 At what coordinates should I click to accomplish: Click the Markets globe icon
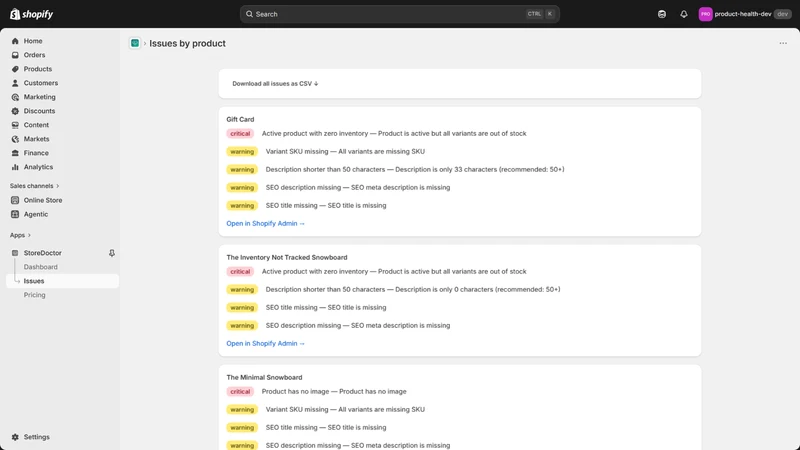pos(15,139)
